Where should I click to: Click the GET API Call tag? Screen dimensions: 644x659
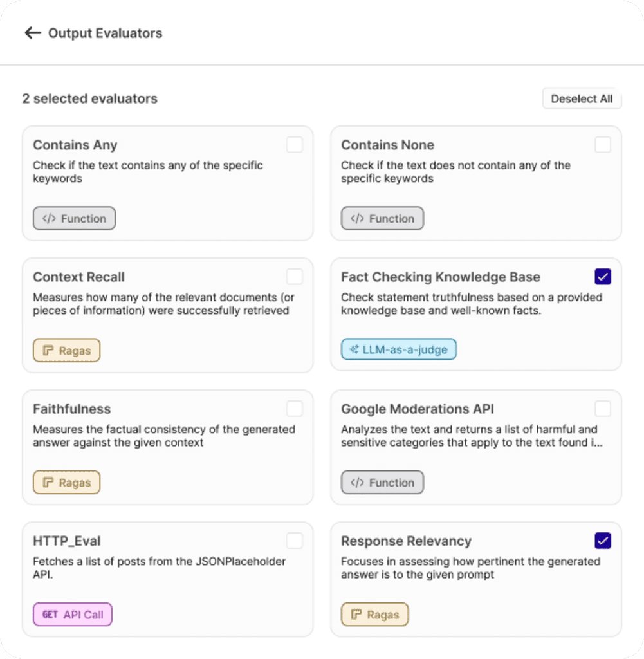point(73,615)
